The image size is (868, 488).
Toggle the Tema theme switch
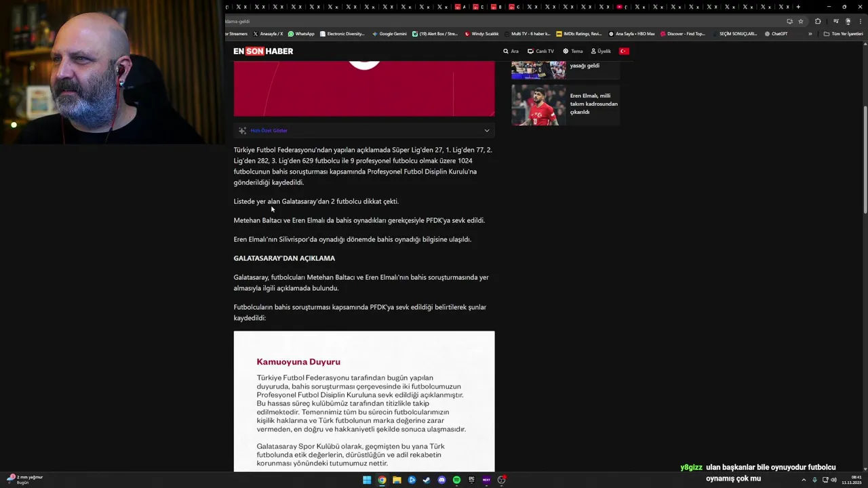tap(572, 52)
